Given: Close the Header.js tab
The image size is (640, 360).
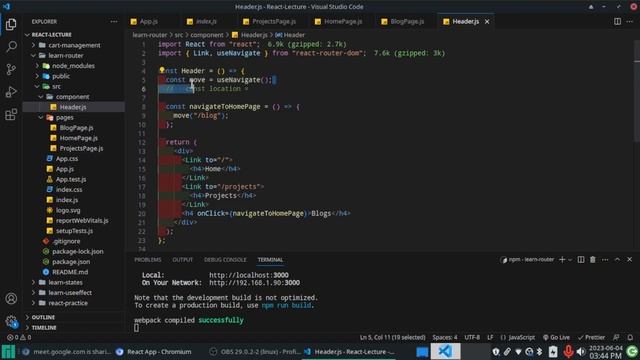Looking at the screenshot, I should pyautogui.click(x=487, y=22).
